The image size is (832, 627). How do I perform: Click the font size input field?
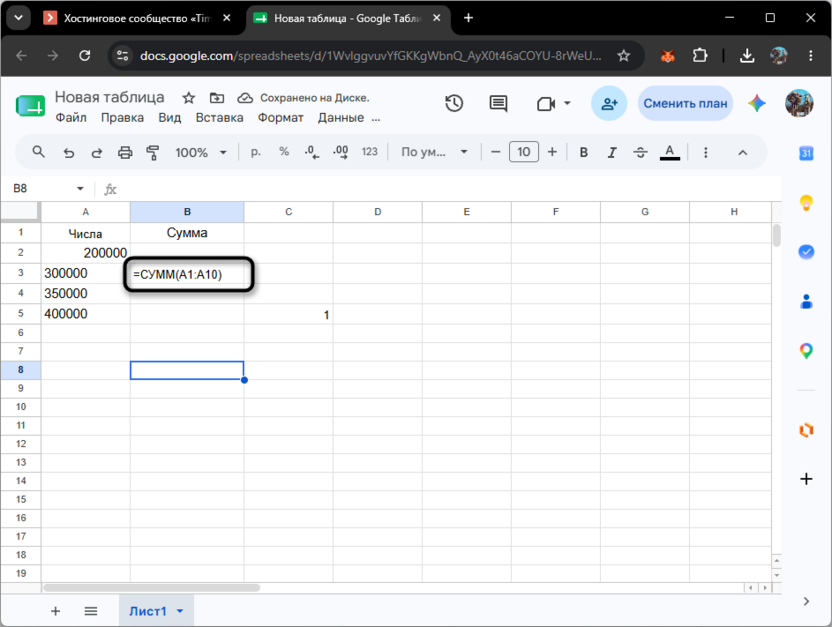click(524, 152)
